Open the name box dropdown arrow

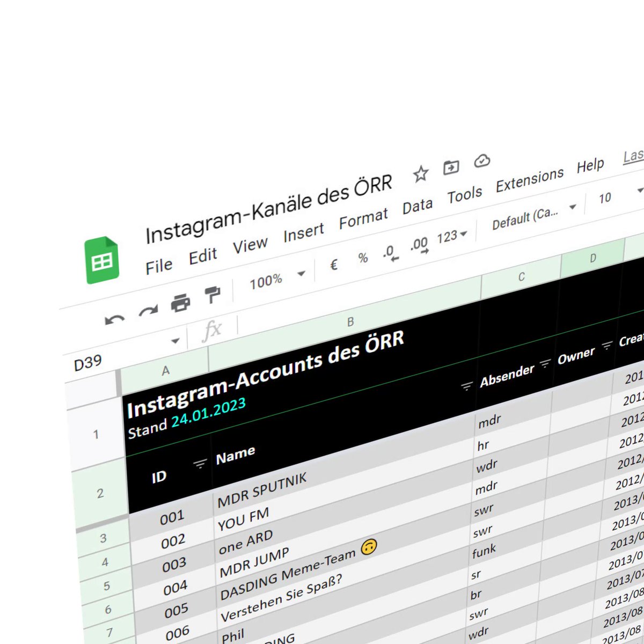175,341
